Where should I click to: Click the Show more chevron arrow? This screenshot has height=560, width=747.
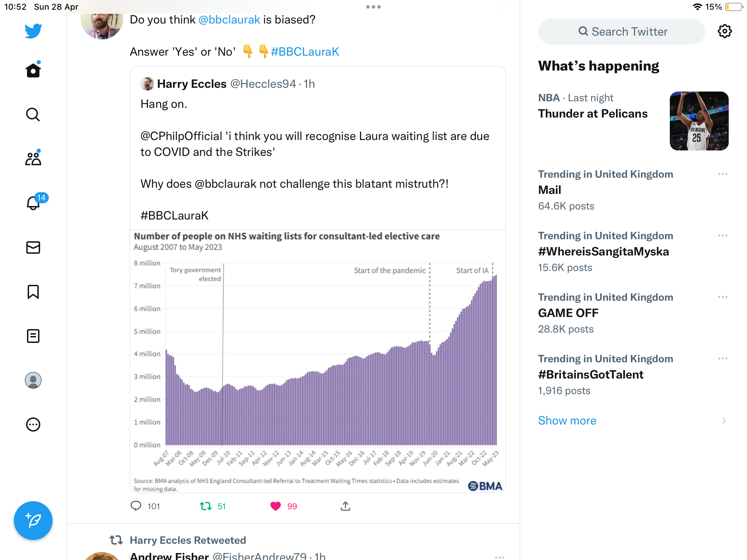pos(724,420)
